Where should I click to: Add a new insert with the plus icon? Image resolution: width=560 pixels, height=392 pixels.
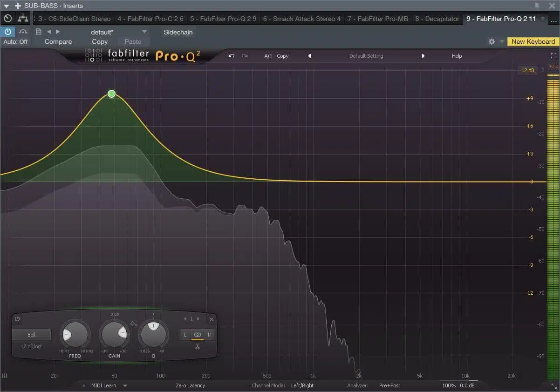(x=18, y=6)
